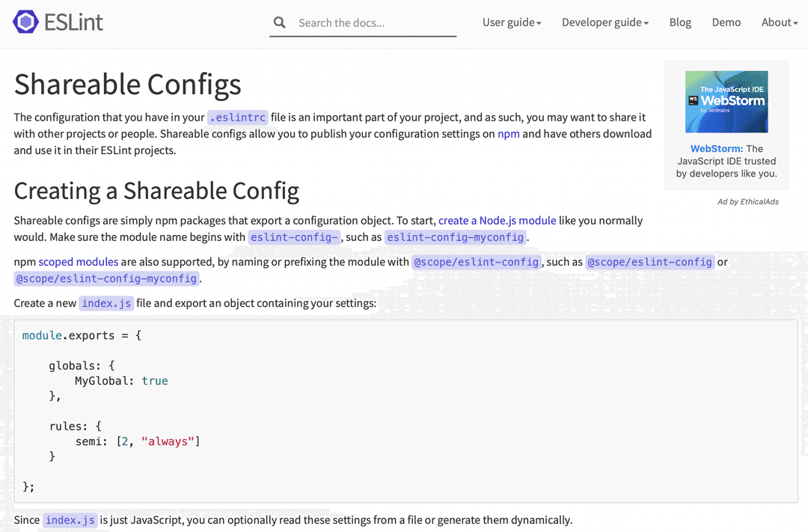Viewport: 808px width, 532px height.
Task: Open the About dropdown
Action: pos(779,22)
